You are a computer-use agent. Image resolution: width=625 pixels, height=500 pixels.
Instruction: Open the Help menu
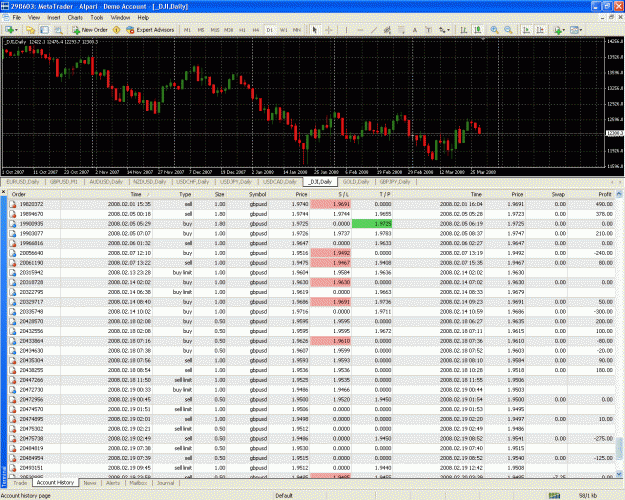tap(143, 18)
